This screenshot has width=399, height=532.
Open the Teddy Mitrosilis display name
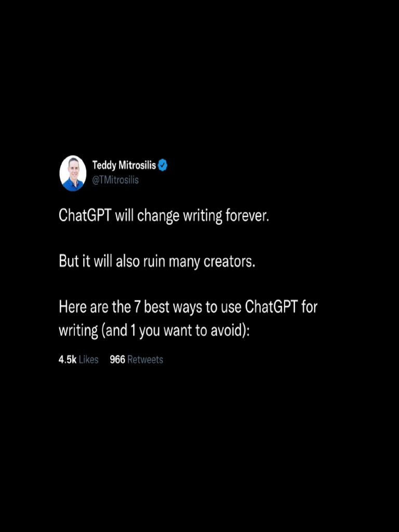124,166
